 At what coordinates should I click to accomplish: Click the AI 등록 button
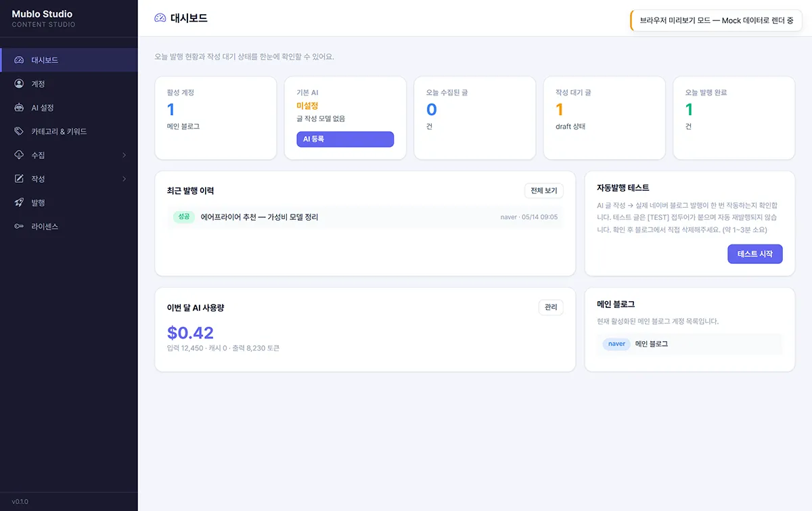[x=345, y=139]
